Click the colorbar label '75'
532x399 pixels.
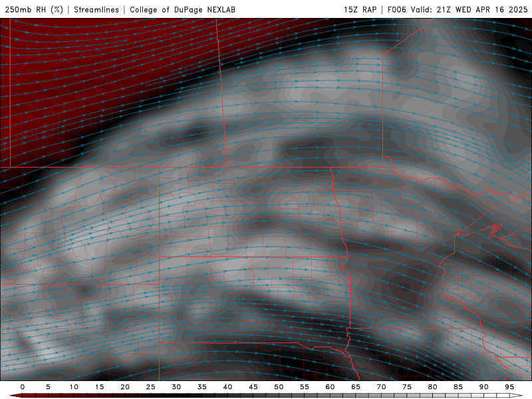pos(407,387)
